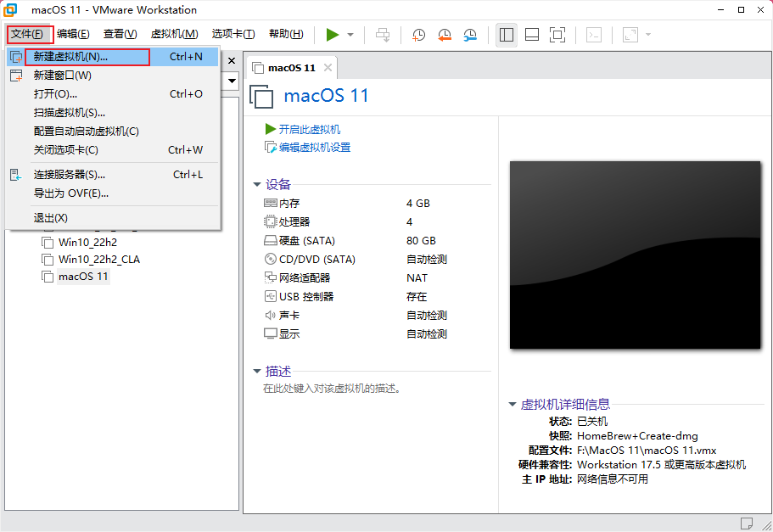Close the macOS 11 tab
The height and width of the screenshot is (532, 773).
328,68
